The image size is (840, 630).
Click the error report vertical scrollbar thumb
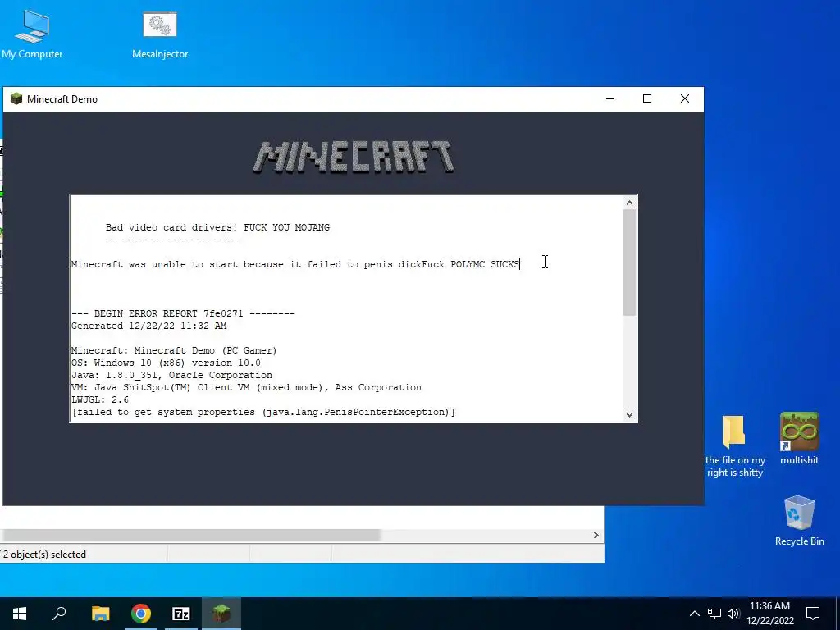[x=629, y=262]
